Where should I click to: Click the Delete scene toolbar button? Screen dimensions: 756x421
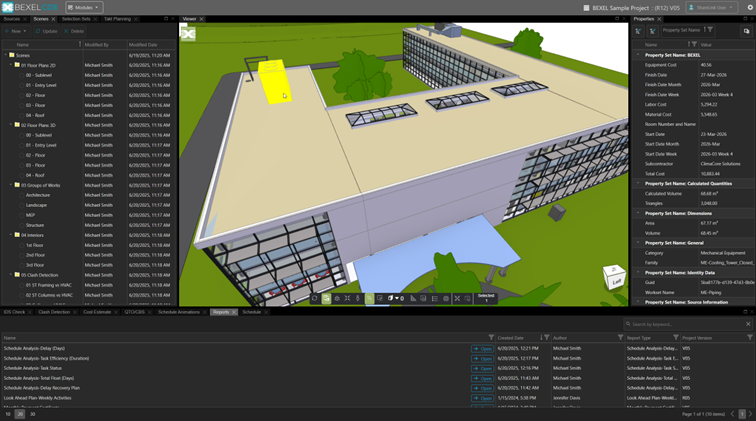(74, 31)
